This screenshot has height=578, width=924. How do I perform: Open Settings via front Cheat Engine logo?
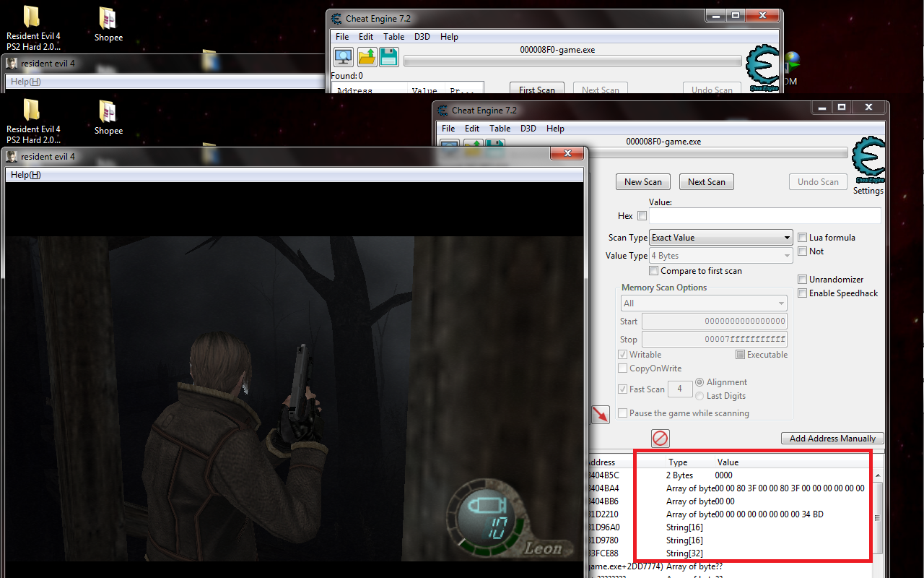pyautogui.click(x=868, y=160)
